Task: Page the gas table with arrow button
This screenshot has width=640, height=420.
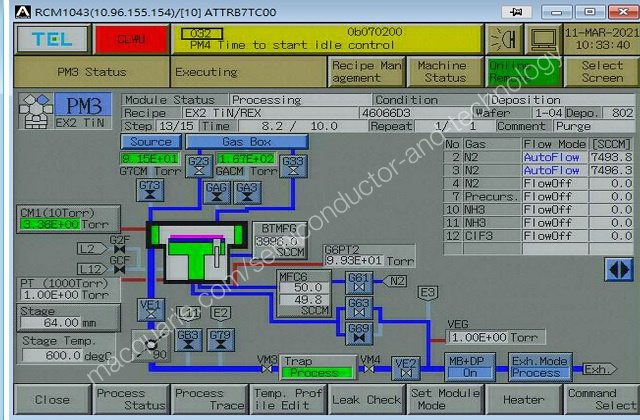Action: [x=618, y=269]
